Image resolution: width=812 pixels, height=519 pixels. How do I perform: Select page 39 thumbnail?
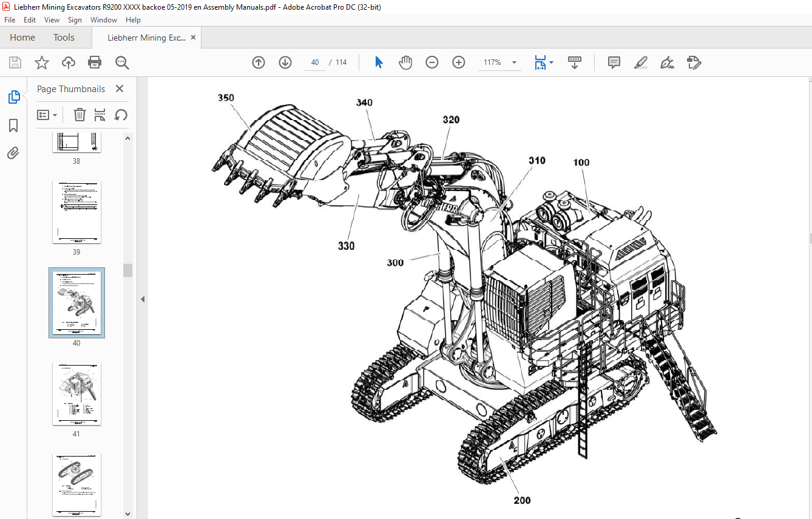pos(76,212)
